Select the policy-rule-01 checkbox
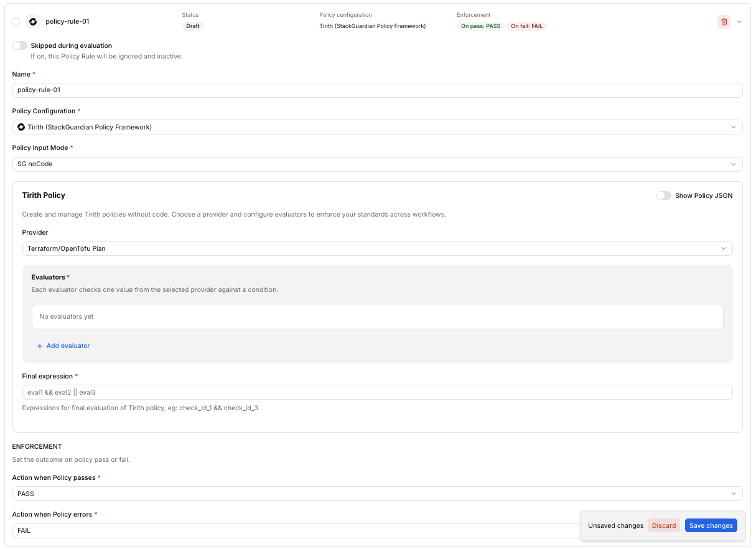Screen dimensions: 756x549 (16, 22)
